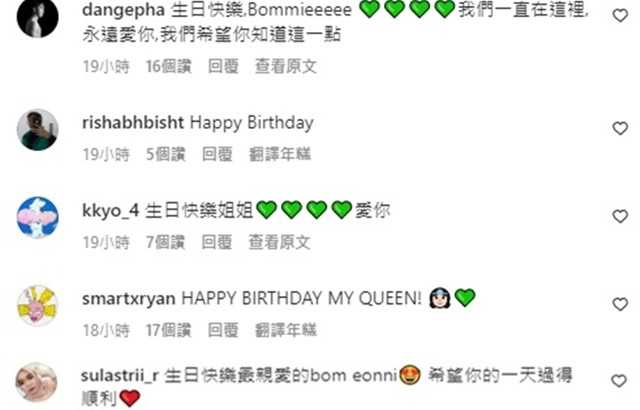
Task: View kkyo_4's profile avatar
Action: tap(38, 217)
